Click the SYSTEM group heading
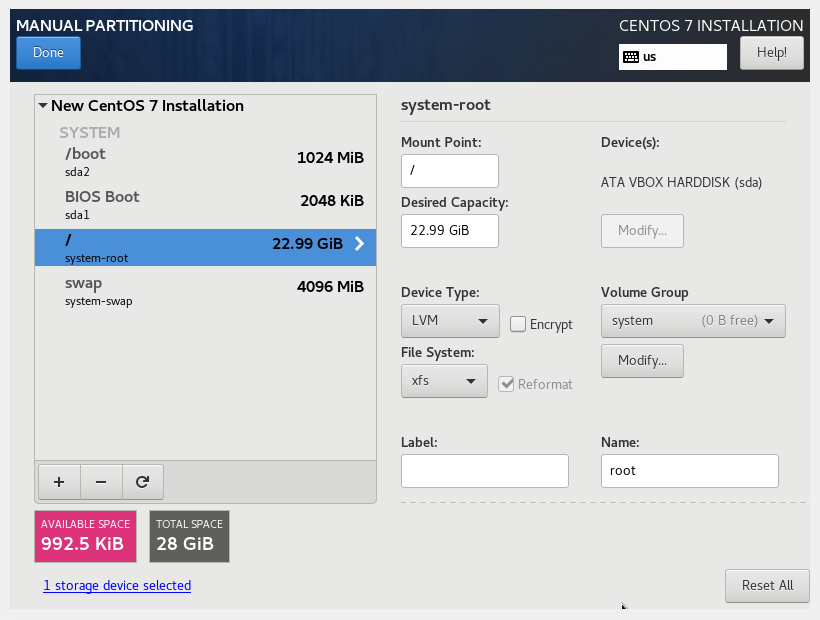Viewport: 820px width, 620px height. tap(89, 132)
